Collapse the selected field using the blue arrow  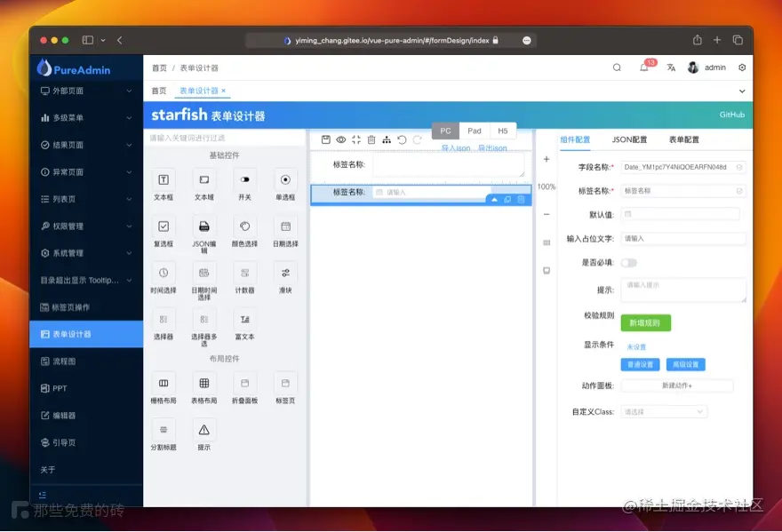(494, 201)
